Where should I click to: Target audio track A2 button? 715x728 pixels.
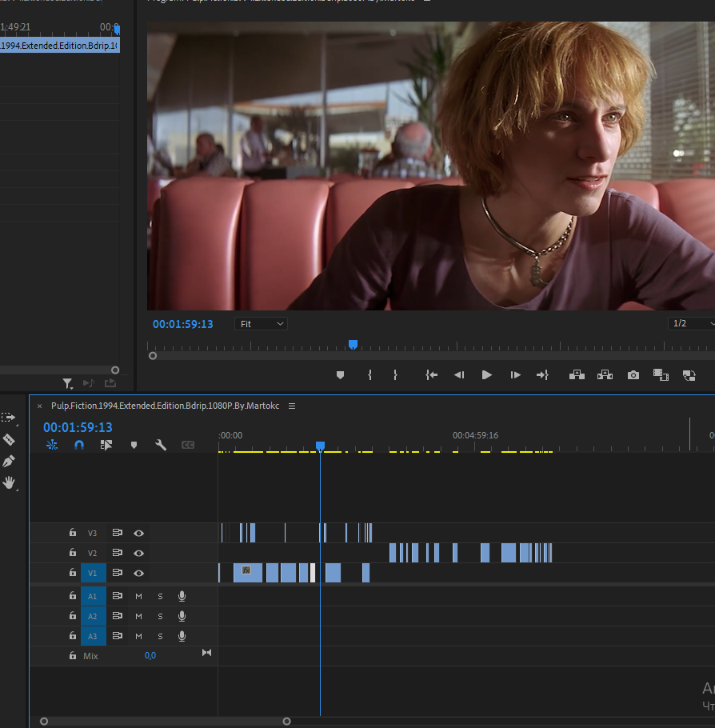94,616
